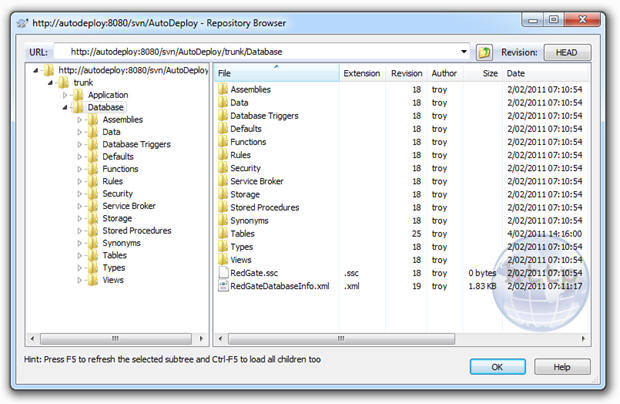The height and width of the screenshot is (404, 620).
Task: Click Rules folder icon in file list
Action: 223,155
